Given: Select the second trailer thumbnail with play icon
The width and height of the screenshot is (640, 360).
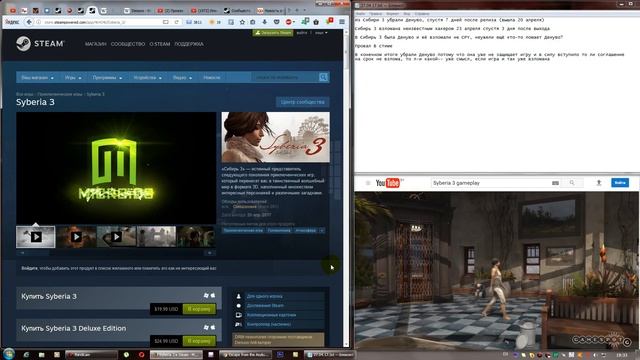Looking at the screenshot, I should (76, 237).
